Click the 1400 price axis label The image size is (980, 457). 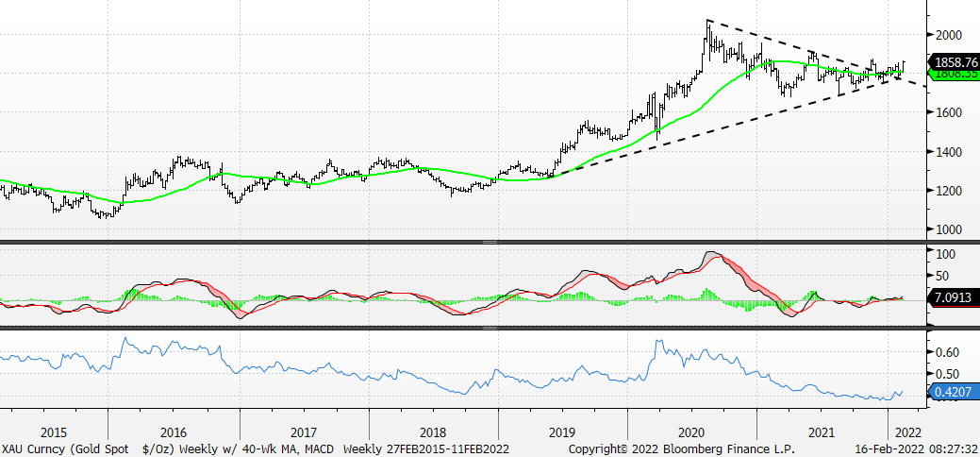[x=949, y=151]
